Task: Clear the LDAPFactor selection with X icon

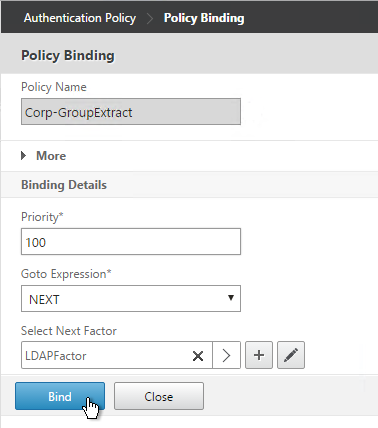Action: [x=198, y=356]
